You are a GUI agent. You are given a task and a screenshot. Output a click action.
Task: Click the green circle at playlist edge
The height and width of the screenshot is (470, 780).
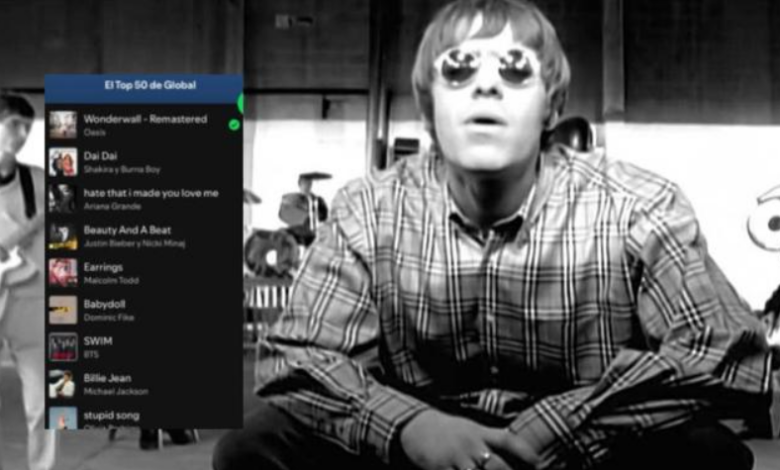coord(240,103)
